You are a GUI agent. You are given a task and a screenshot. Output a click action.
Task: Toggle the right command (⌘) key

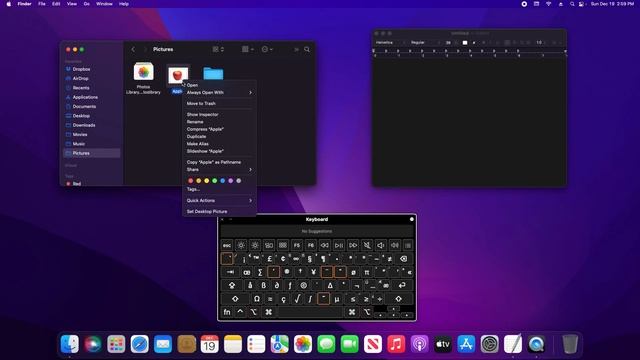351,312
